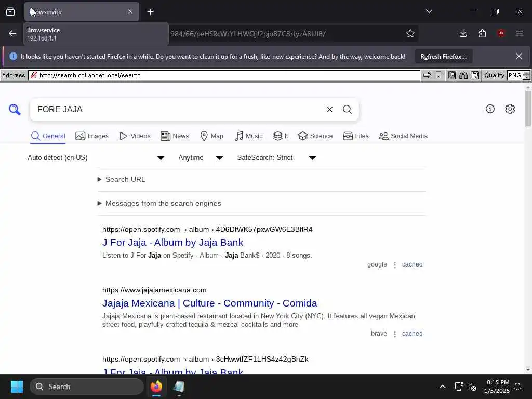532x399 pixels.
Task: Bookmark page with the Firefox star
Action: click(x=410, y=33)
